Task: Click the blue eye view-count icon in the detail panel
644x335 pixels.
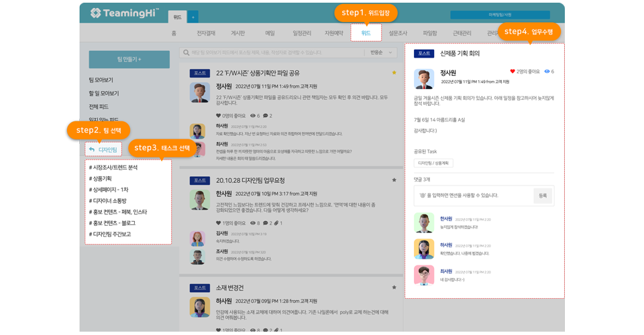Action: click(x=547, y=72)
